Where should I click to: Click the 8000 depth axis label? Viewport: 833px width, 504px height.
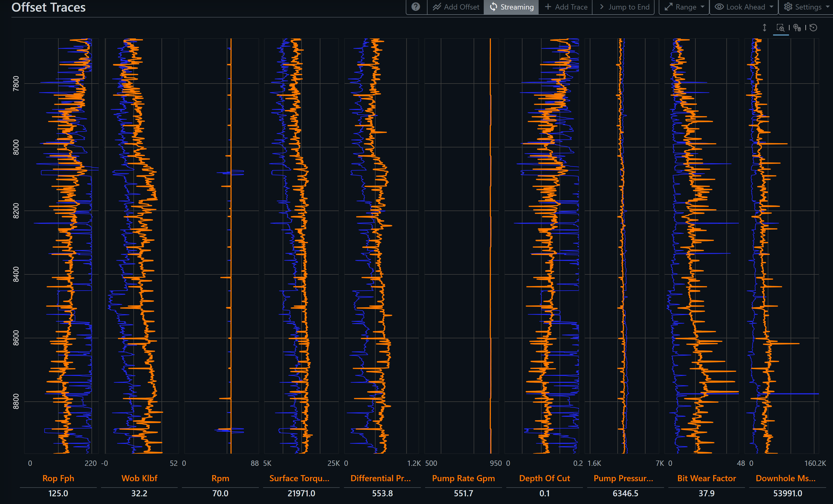pos(16,147)
